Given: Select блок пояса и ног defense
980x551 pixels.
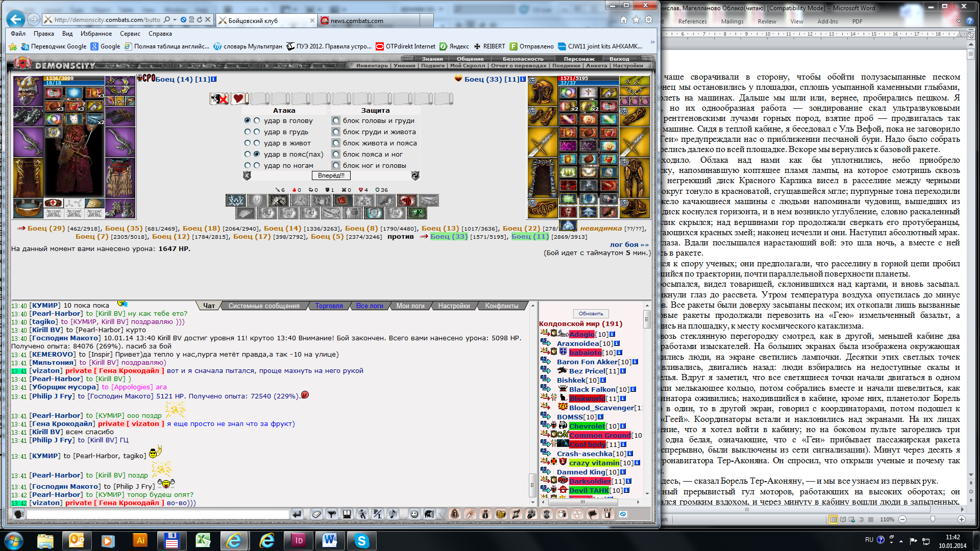Looking at the screenshot, I should click(336, 154).
